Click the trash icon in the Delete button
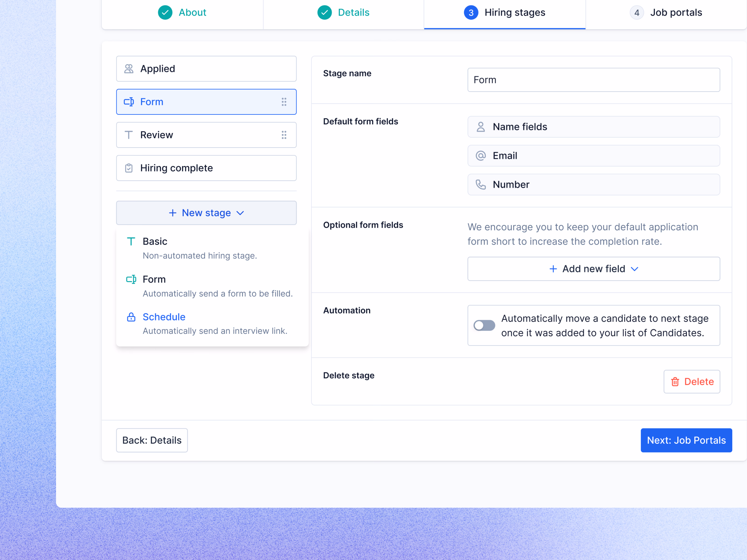This screenshot has height=560, width=747. pyautogui.click(x=675, y=382)
